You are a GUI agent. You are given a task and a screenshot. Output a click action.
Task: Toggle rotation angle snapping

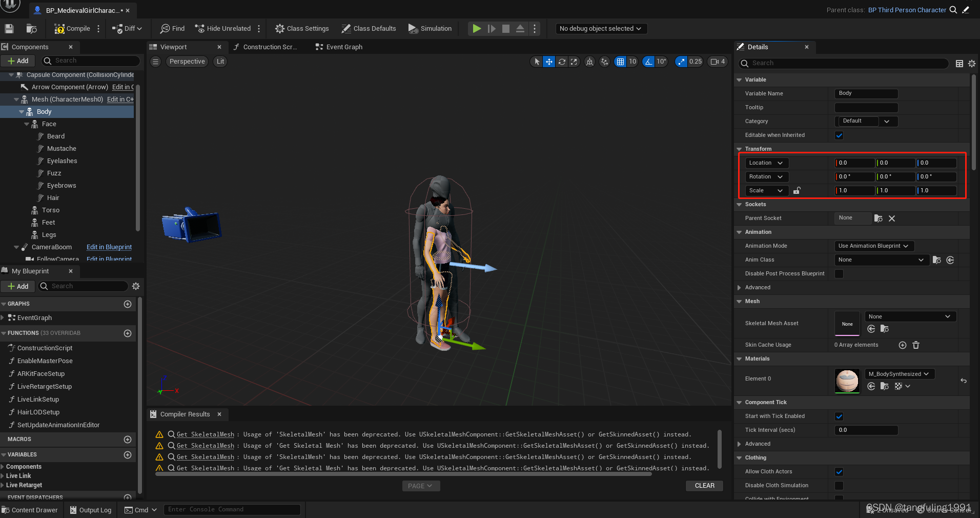click(649, 62)
